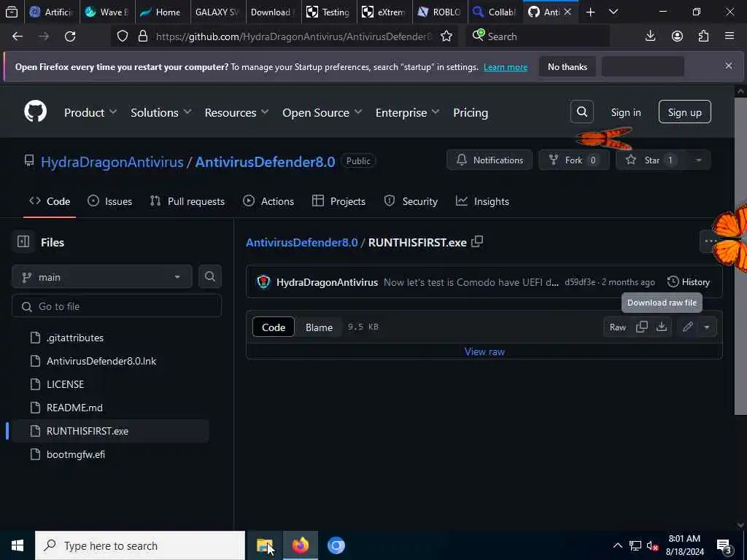Click the download raw file icon

(661, 327)
